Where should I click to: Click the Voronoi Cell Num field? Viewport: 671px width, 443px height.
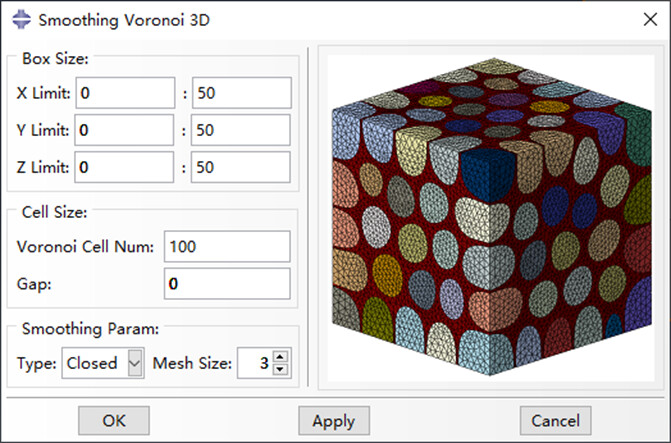click(x=227, y=247)
